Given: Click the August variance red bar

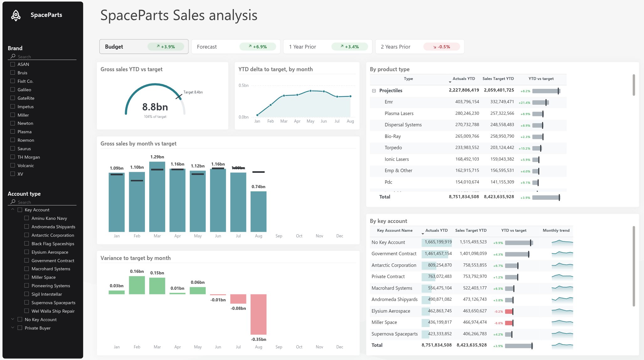Looking at the screenshot, I should tap(258, 314).
